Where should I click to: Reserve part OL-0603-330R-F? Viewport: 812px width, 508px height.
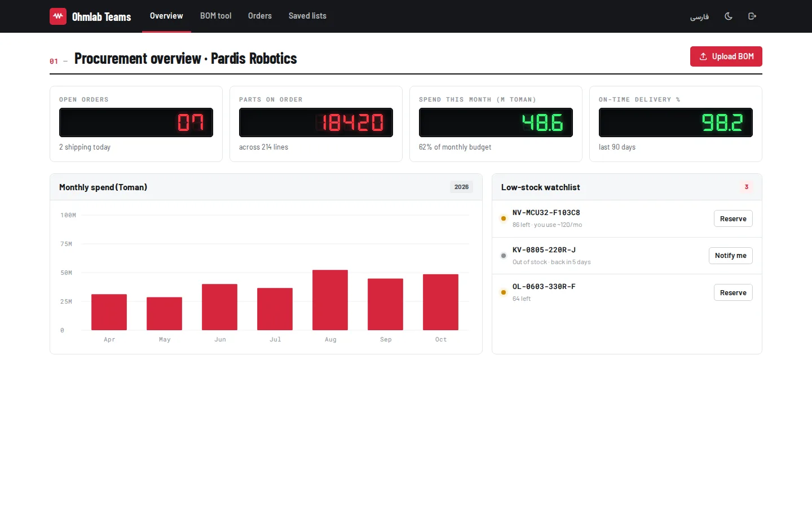733,292
